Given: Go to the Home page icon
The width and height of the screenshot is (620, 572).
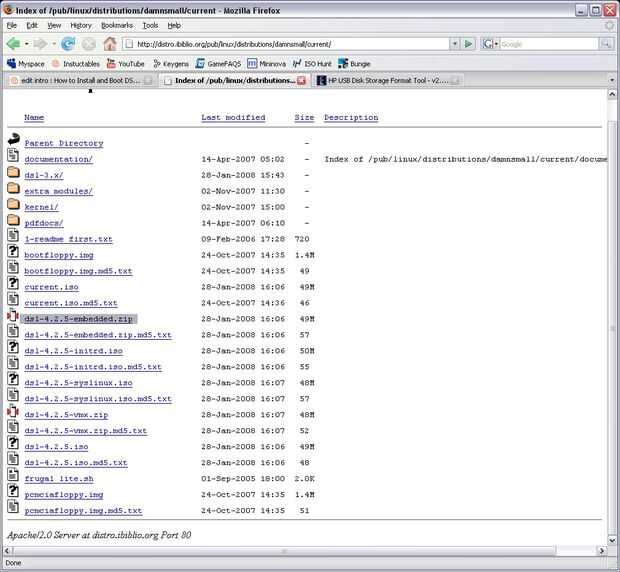Looking at the screenshot, I should pyautogui.click(x=110, y=44).
